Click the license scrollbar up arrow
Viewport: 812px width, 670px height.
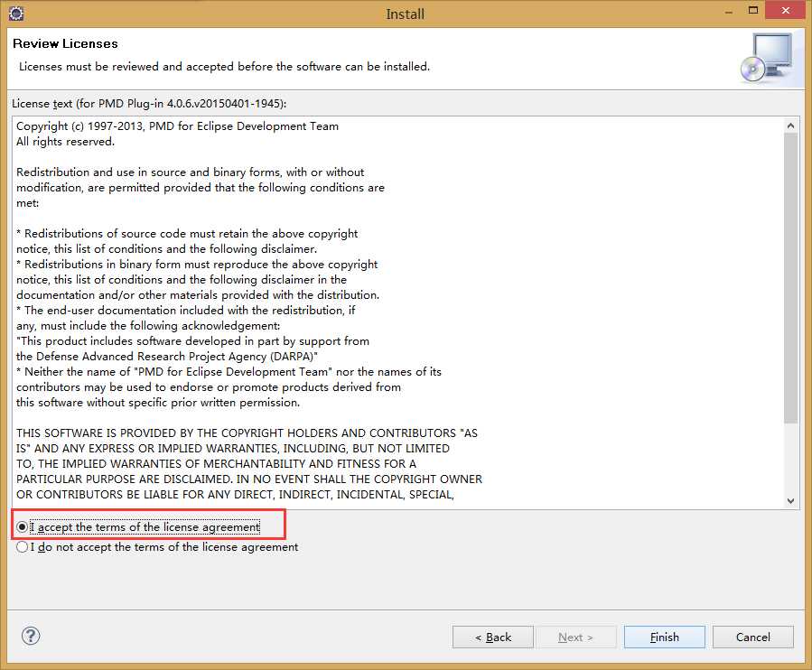(790, 126)
